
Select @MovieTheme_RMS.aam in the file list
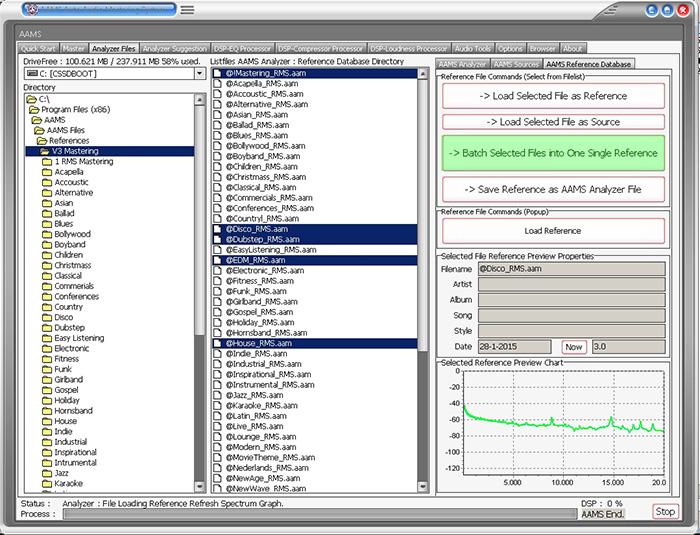315,457
